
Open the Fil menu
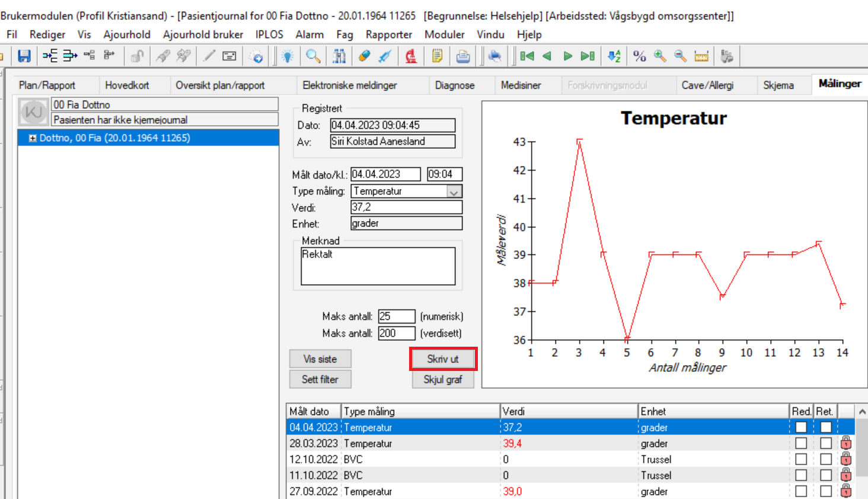pyautogui.click(x=12, y=34)
